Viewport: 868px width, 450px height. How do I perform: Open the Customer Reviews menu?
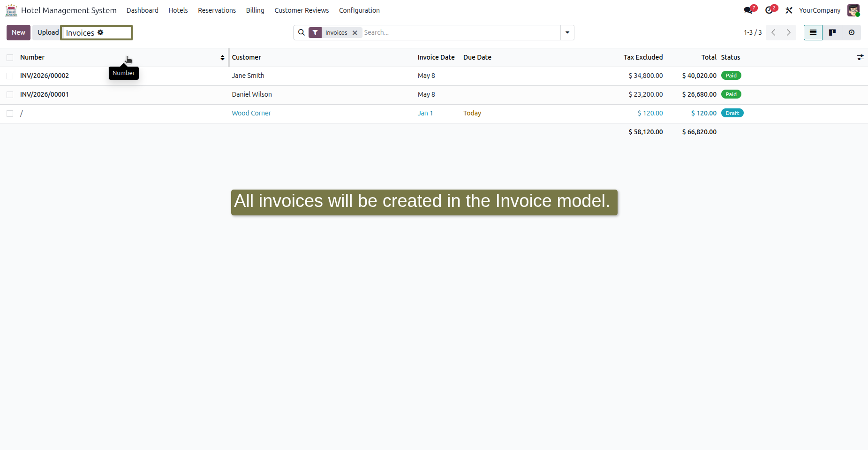pos(302,10)
